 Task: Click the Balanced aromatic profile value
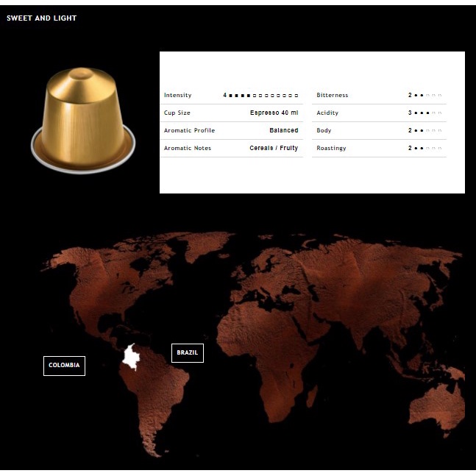click(283, 131)
